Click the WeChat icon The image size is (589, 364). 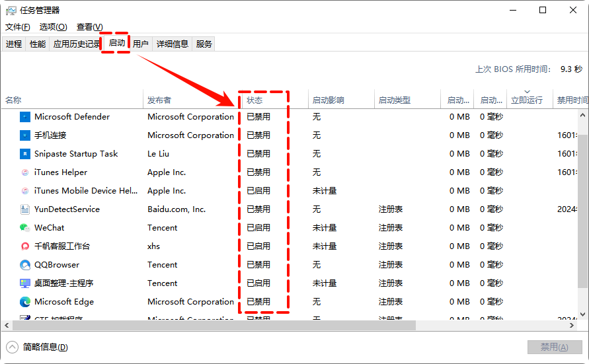[x=25, y=228]
